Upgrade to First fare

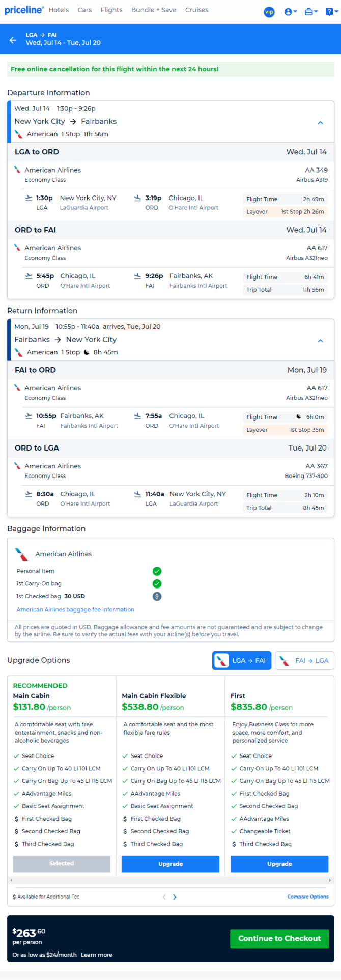pos(279,864)
